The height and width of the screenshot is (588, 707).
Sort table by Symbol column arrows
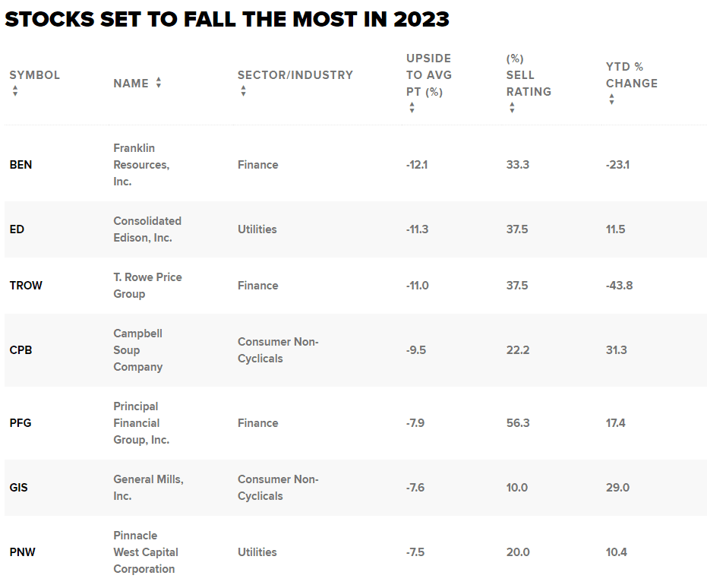(x=15, y=91)
